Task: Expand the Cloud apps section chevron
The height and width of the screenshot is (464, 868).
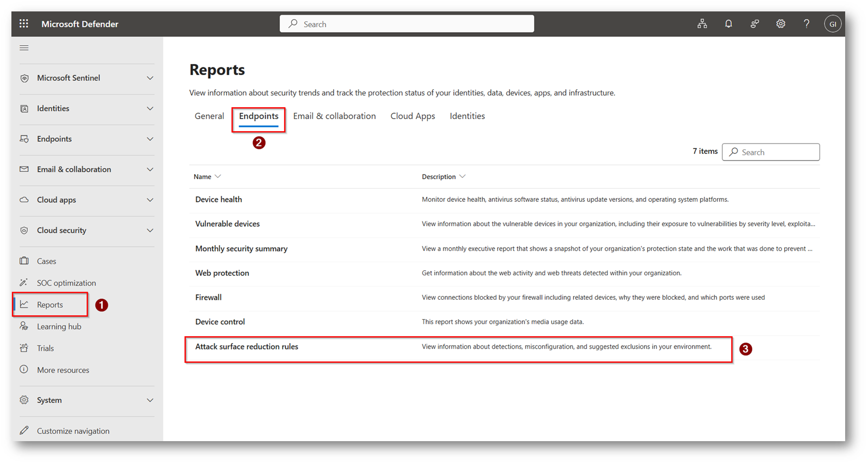Action: point(150,200)
